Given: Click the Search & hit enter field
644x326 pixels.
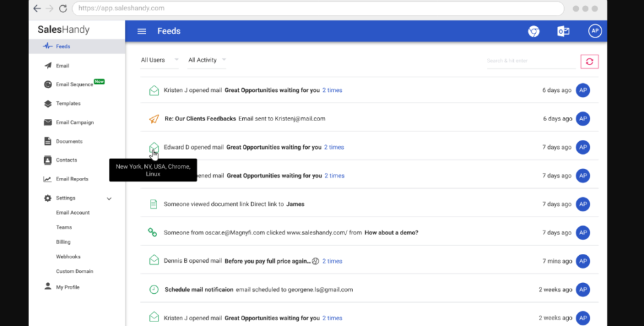Looking at the screenshot, I should pyautogui.click(x=529, y=61).
